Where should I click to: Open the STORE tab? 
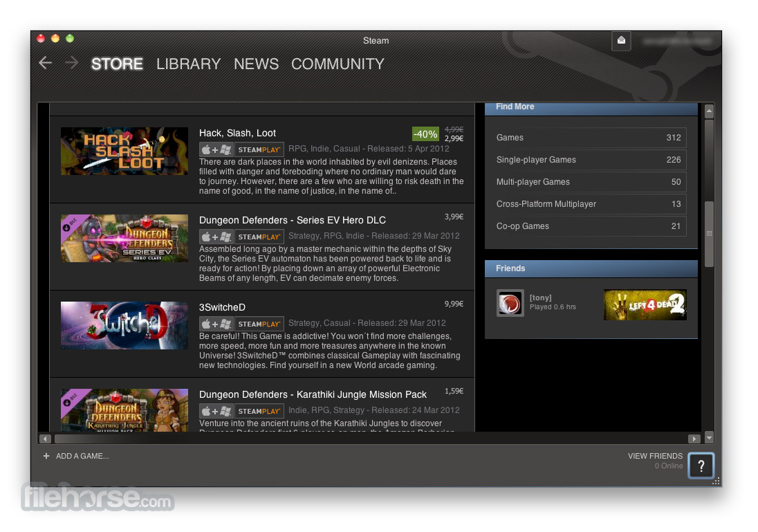tap(117, 64)
